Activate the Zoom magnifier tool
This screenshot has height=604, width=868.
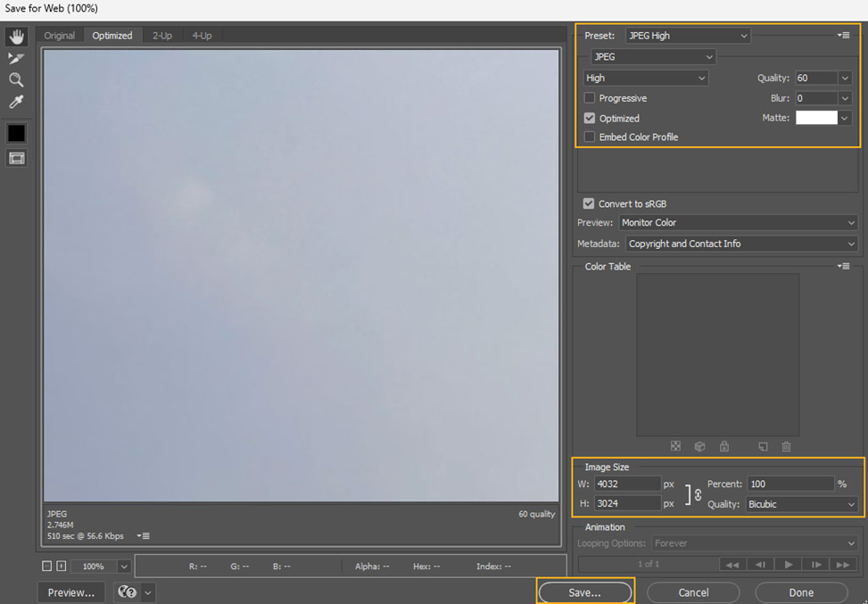[x=16, y=80]
